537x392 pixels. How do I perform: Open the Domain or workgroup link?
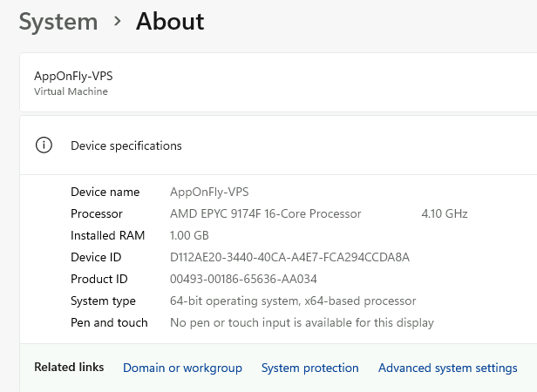(182, 368)
